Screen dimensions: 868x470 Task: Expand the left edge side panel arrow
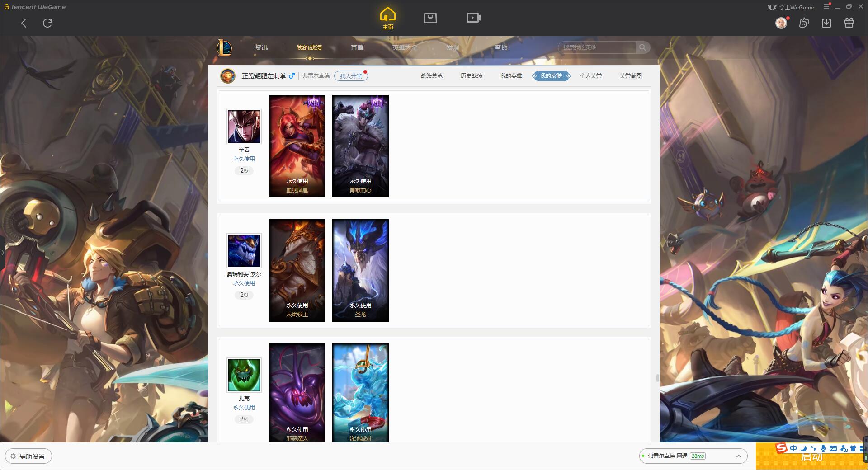point(2,252)
